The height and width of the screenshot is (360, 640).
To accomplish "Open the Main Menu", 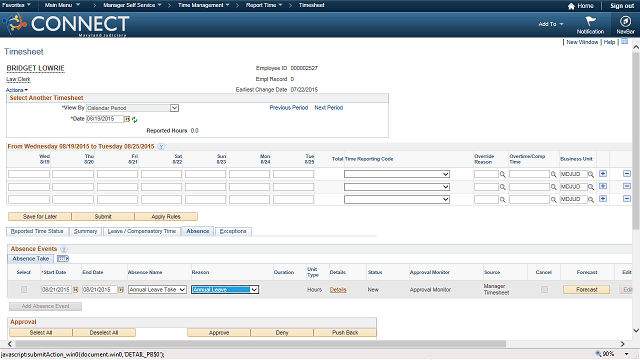I will point(62,5).
